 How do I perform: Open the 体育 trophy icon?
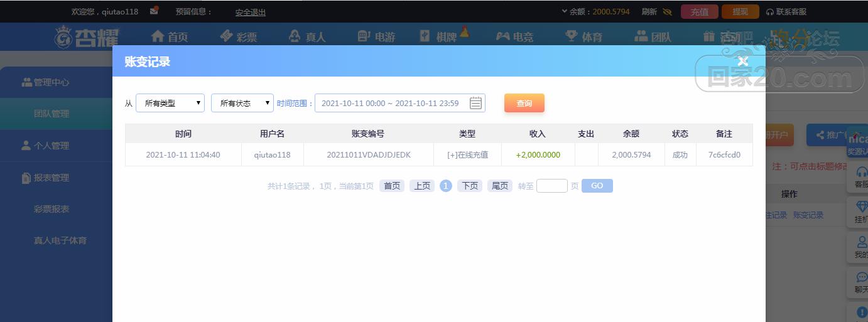[x=571, y=36]
